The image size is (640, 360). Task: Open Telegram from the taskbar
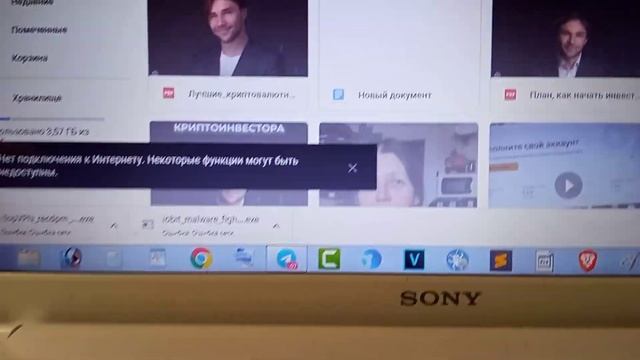point(287,259)
